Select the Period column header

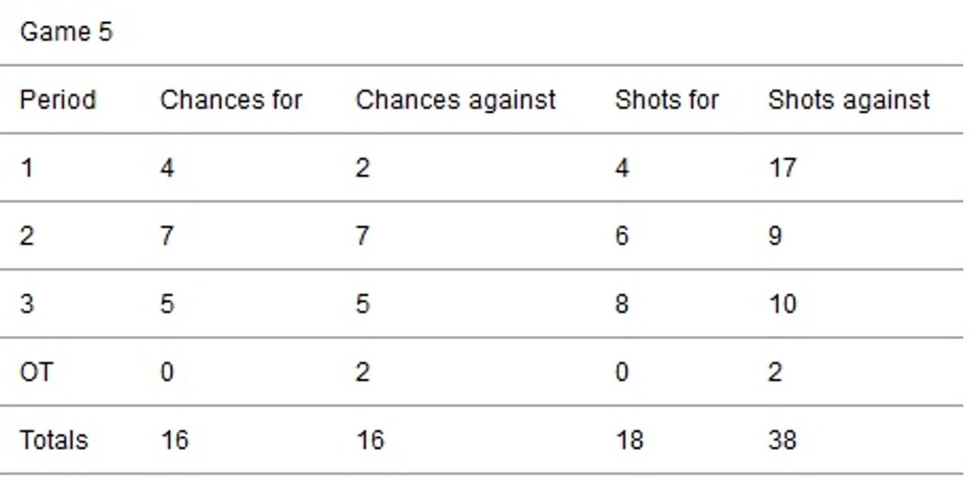58,100
